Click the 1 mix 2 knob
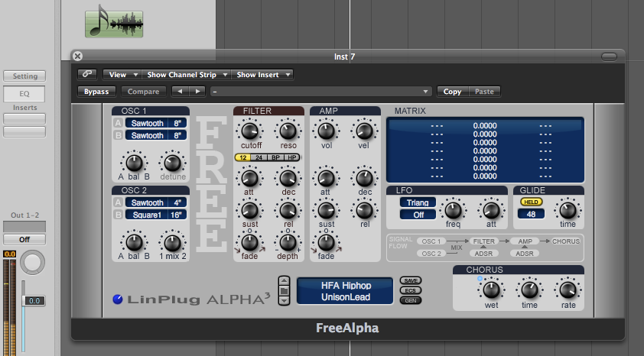Screen dimensions: 644x356 click(x=173, y=242)
